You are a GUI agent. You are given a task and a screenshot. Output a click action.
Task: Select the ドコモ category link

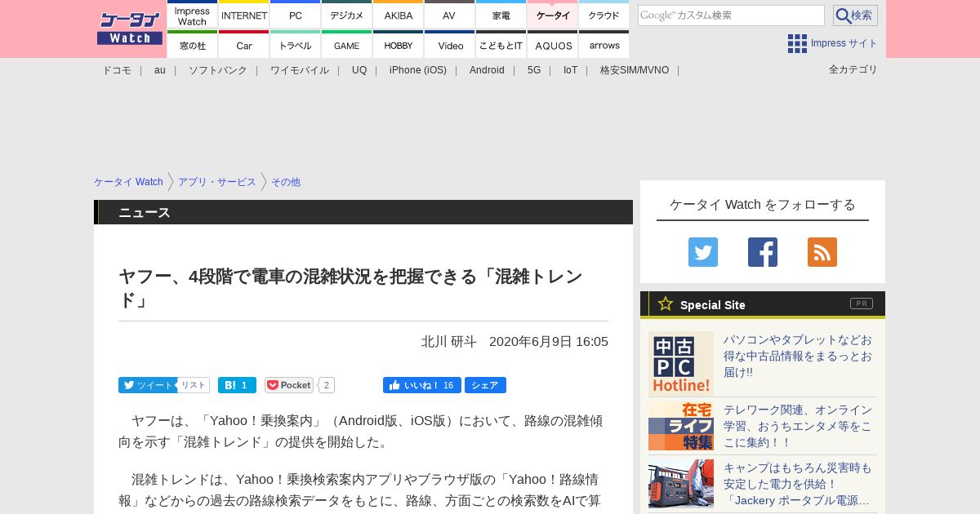coord(117,70)
